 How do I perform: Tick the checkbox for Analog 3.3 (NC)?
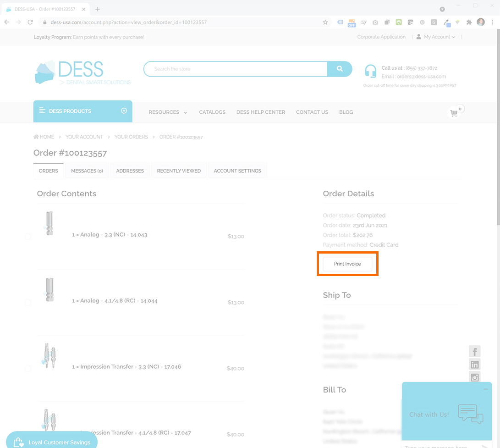click(28, 237)
